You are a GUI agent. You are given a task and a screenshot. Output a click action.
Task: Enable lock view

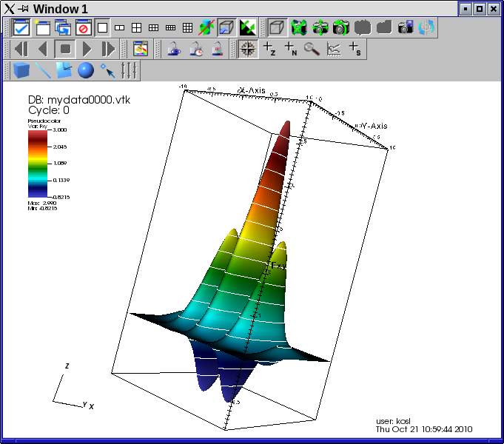[x=173, y=50]
